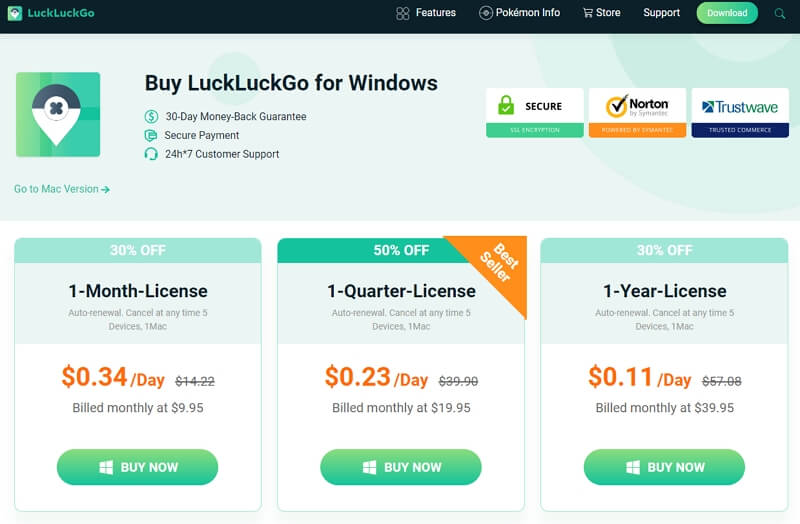Click the LuckLuckGo product box image

tap(58, 114)
